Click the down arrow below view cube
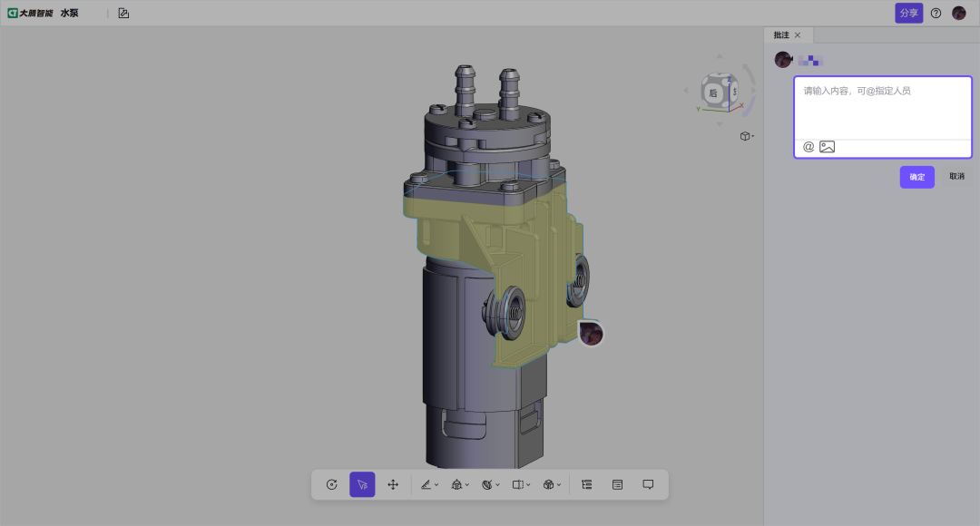This screenshot has height=526, width=980. tap(720, 124)
